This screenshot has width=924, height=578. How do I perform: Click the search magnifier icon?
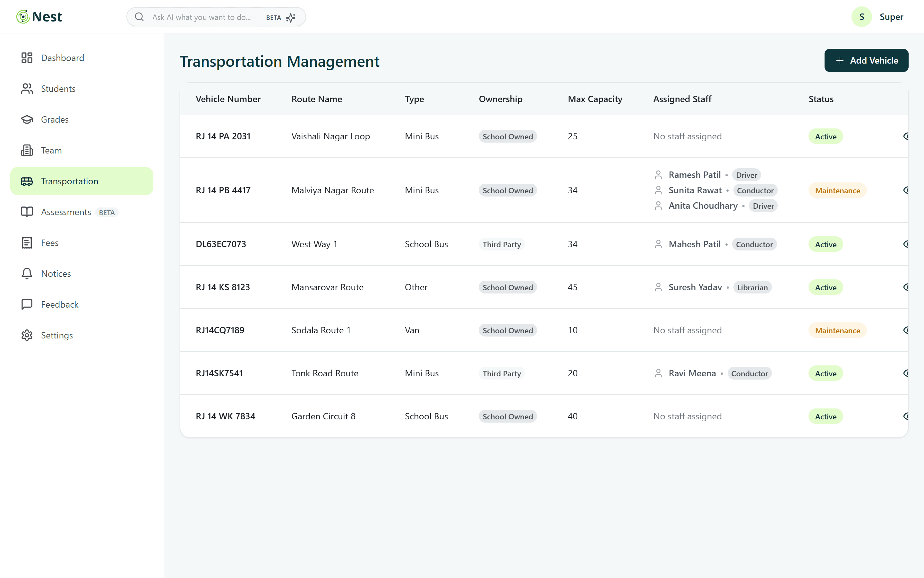(x=139, y=17)
